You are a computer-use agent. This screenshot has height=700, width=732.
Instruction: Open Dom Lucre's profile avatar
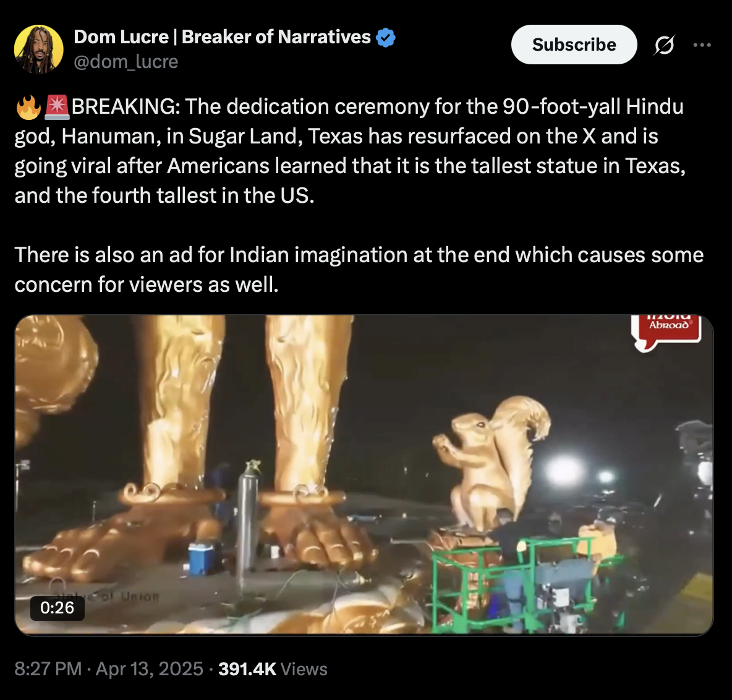39,49
